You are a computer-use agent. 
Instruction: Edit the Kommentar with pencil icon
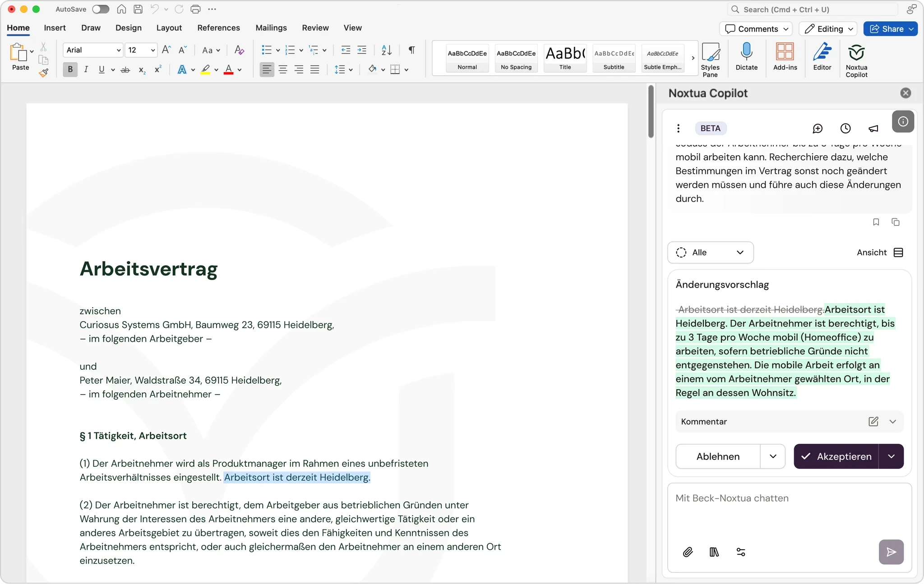click(x=873, y=422)
